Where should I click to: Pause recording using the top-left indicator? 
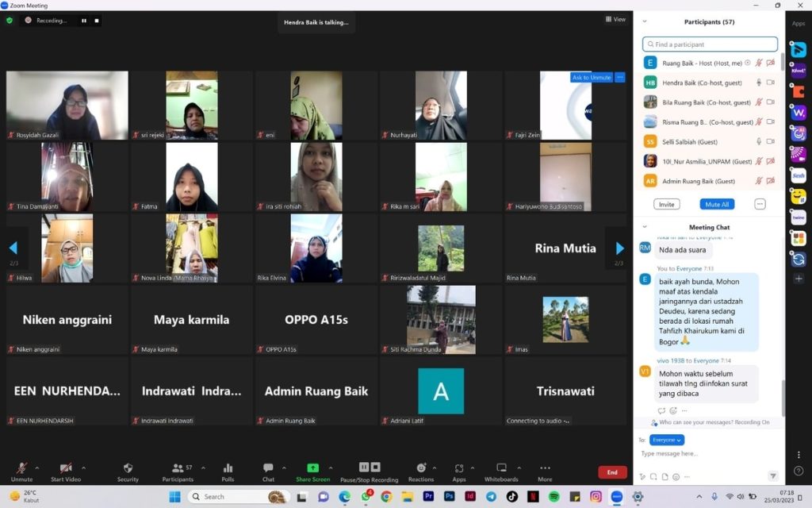(84, 20)
